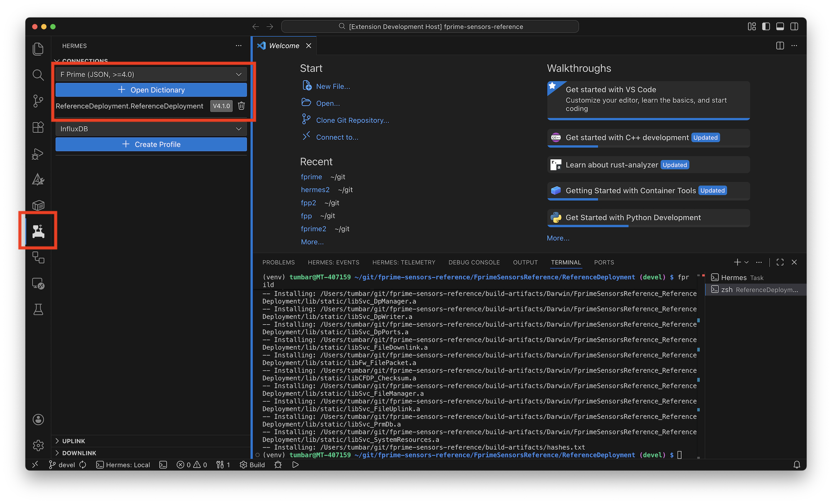Open the Testing flask icon
Viewport: 832px width, 504px height.
point(38,309)
